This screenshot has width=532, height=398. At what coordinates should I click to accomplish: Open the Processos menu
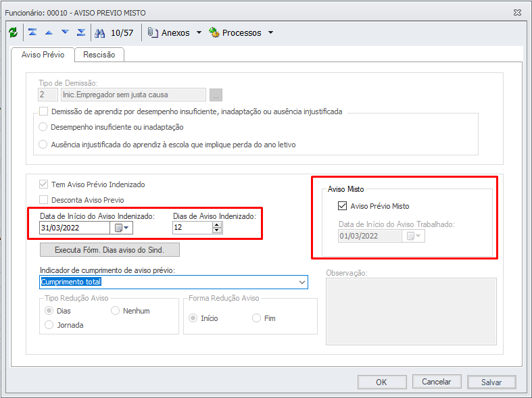click(241, 33)
